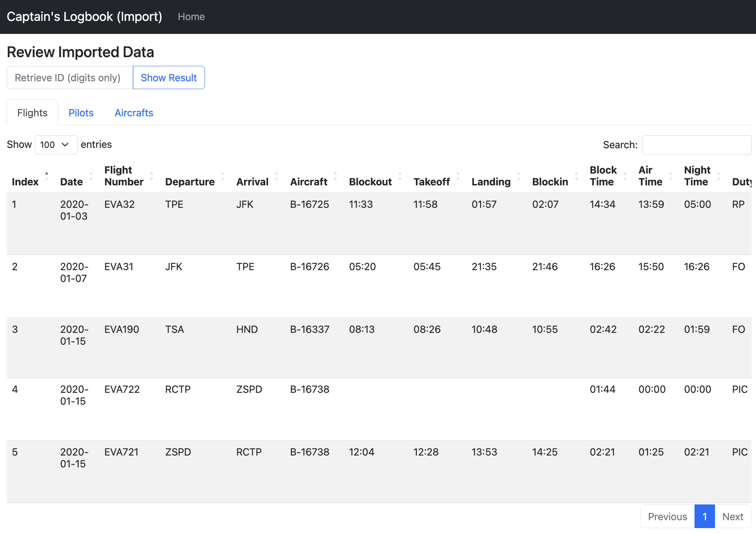The image size is (756, 534).
Task: Open the Show entries dropdown
Action: click(56, 145)
